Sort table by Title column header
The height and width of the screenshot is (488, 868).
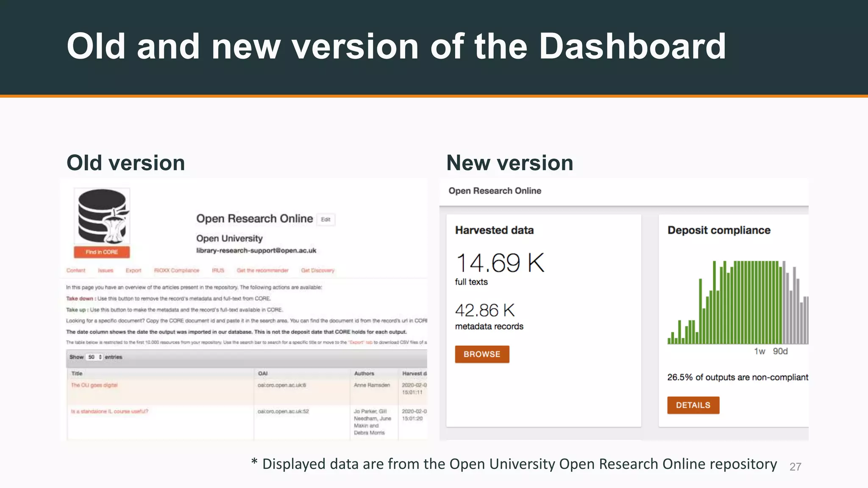(77, 373)
